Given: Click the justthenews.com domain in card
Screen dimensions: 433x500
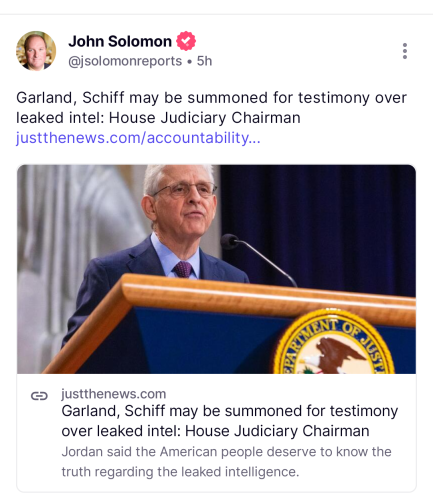Looking at the screenshot, I should 114,394.
